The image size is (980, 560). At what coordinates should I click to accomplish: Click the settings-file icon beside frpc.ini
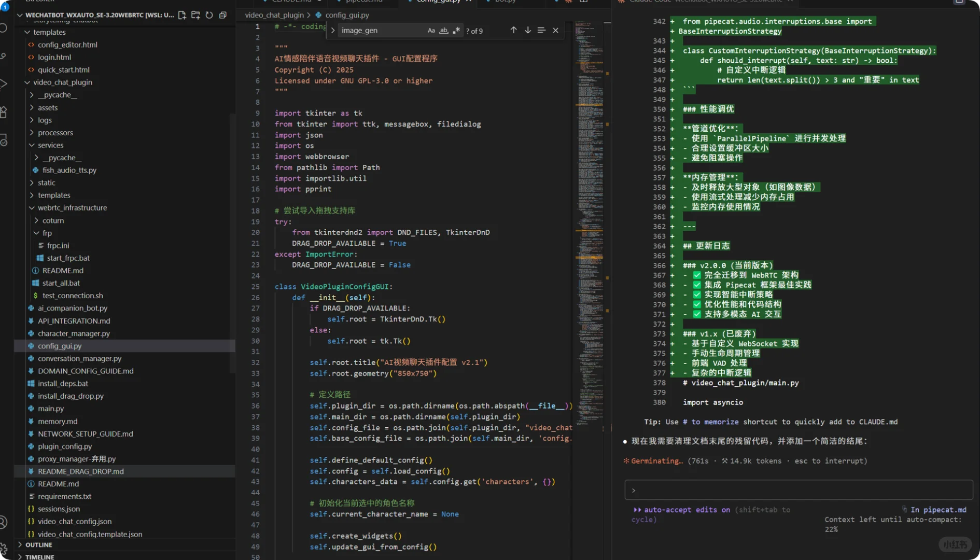tap(40, 245)
